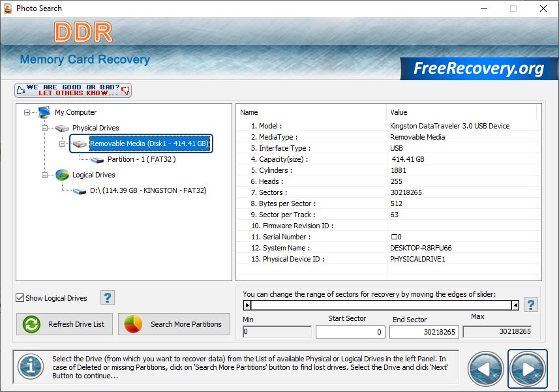Click the value 'USB' for Interface Type
Image resolution: width=559 pixels, height=392 pixels.
397,148
